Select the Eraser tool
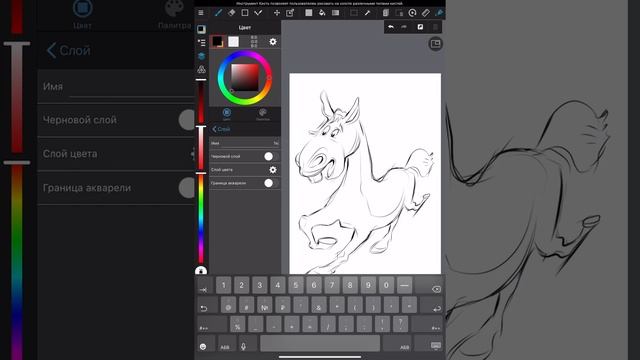Image resolution: width=640 pixels, height=360 pixels. pyautogui.click(x=231, y=13)
